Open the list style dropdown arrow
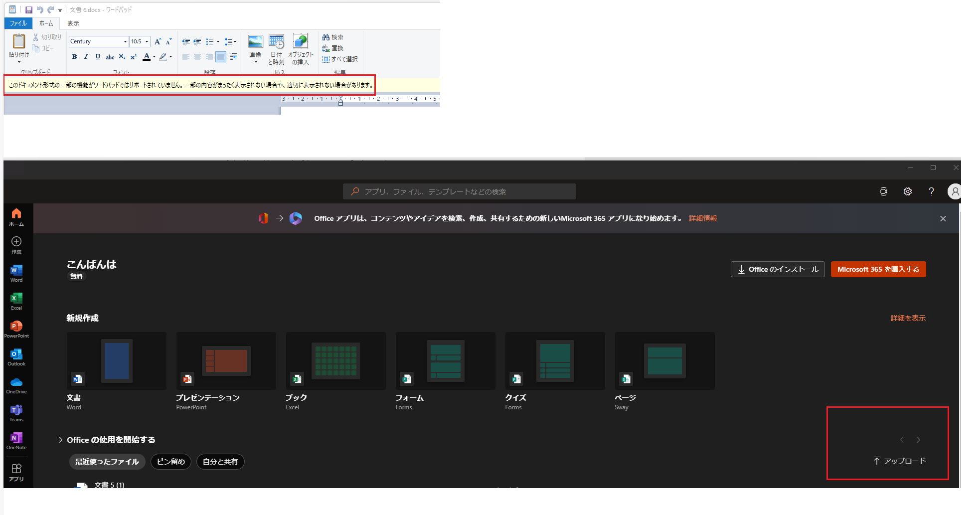 click(218, 42)
